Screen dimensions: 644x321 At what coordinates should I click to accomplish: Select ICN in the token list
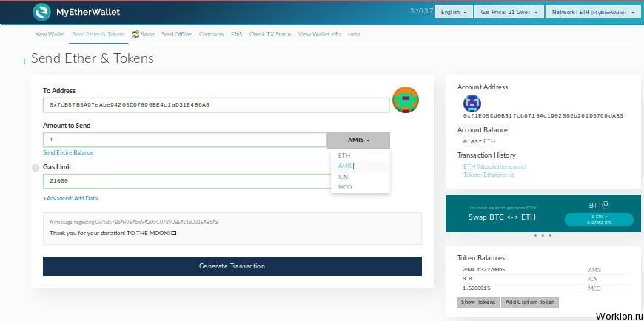(343, 177)
